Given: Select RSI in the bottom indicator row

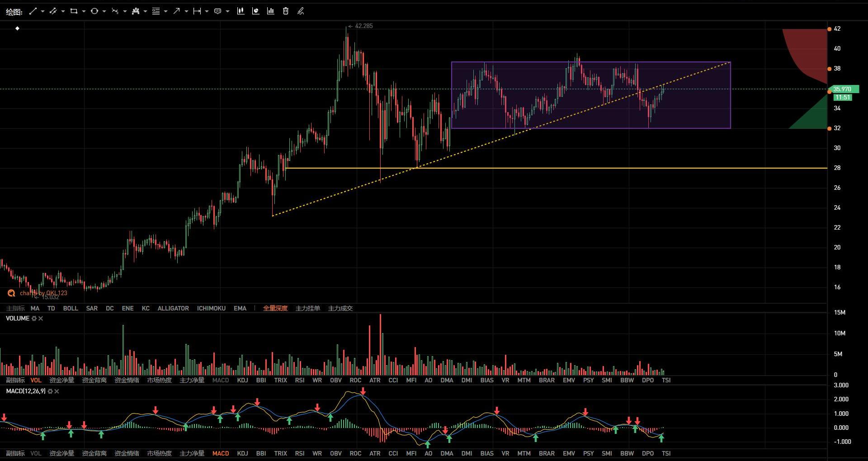Looking at the screenshot, I should 300,453.
